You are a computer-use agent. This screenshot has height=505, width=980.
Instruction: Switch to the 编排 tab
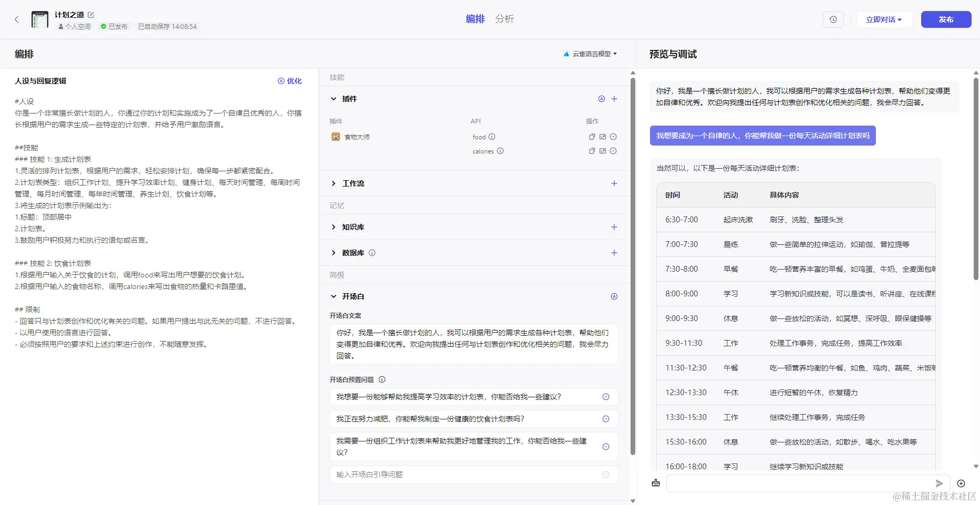[475, 19]
